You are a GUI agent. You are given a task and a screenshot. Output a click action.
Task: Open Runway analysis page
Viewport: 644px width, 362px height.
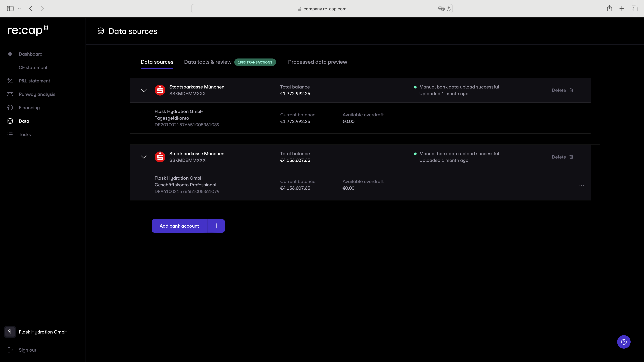[37, 94]
